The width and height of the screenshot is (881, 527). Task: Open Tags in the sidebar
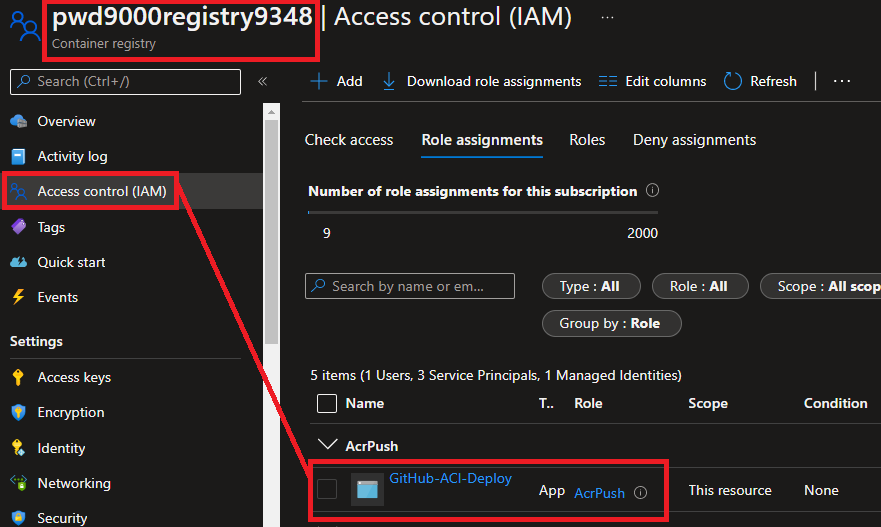pos(51,228)
